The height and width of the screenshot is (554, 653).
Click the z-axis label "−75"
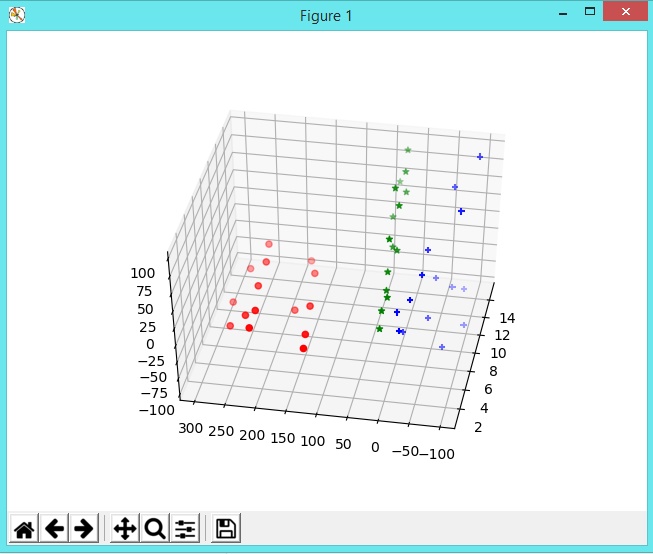[x=154, y=393]
